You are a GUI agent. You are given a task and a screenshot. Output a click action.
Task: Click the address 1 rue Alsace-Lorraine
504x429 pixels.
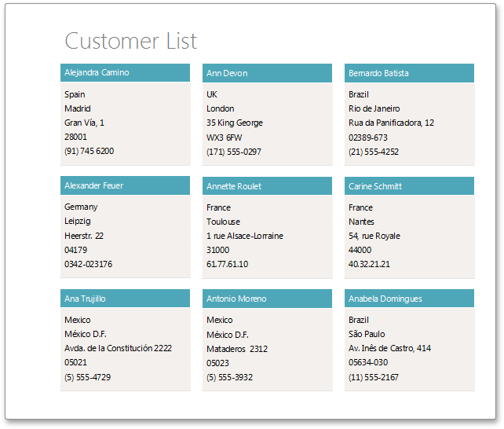(x=245, y=236)
